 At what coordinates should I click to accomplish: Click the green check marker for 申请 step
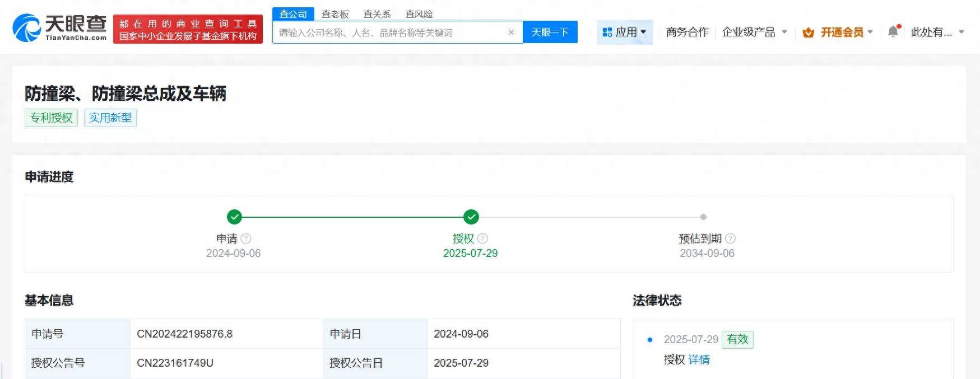coord(234,217)
